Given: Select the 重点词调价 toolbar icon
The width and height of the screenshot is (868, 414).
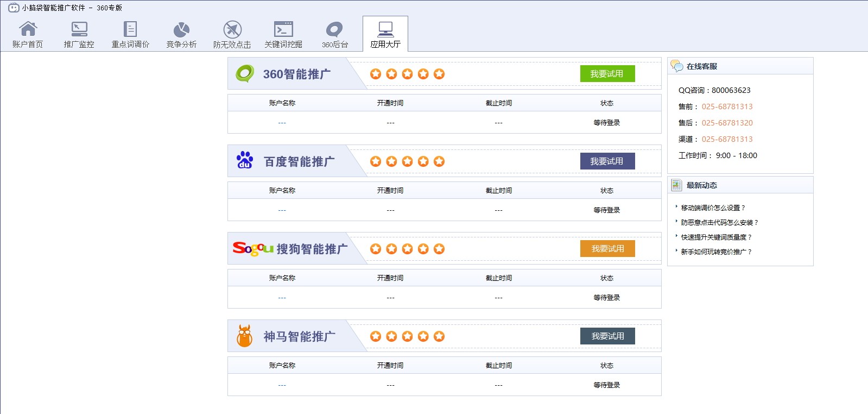Looking at the screenshot, I should pyautogui.click(x=130, y=35).
